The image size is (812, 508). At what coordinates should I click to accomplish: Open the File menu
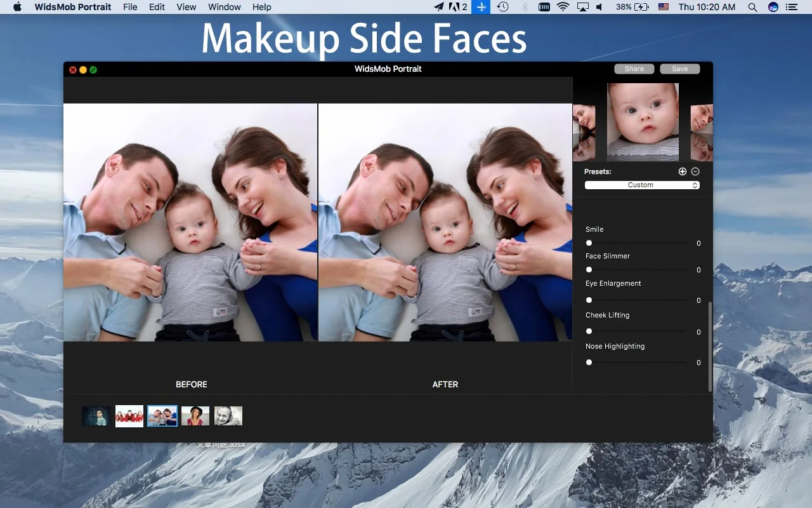pos(129,7)
